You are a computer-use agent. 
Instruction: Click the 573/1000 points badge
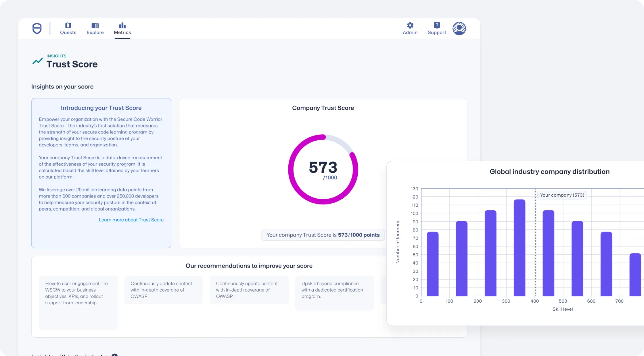[323, 235]
